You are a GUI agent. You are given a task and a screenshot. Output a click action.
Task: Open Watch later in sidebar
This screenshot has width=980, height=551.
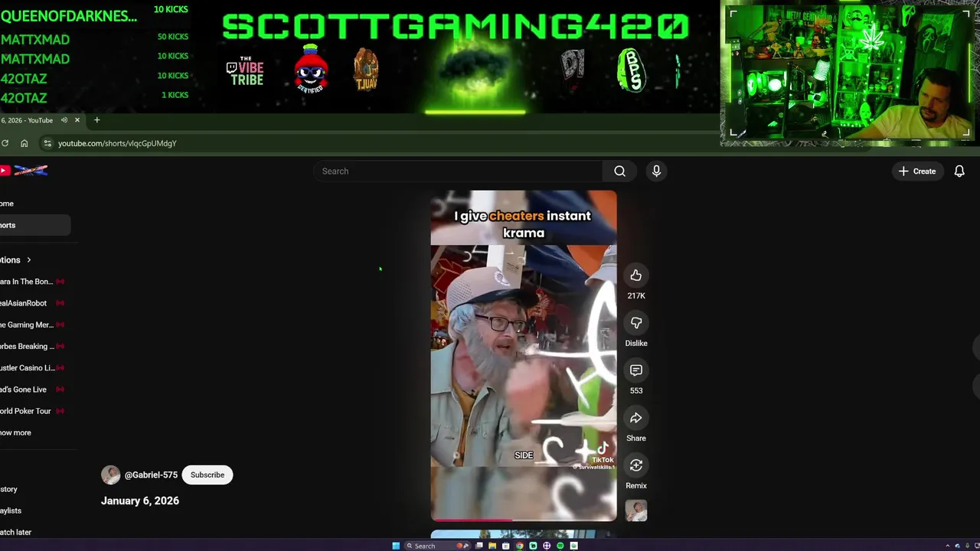(x=16, y=532)
